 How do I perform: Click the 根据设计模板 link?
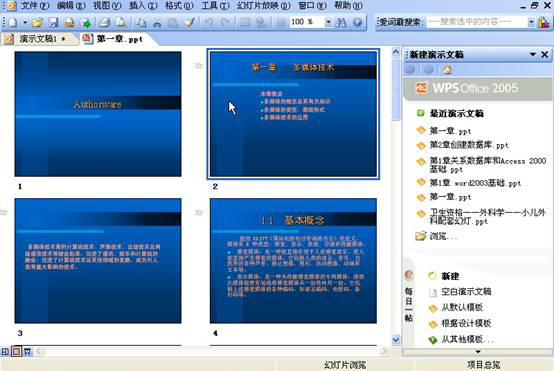[x=466, y=323]
